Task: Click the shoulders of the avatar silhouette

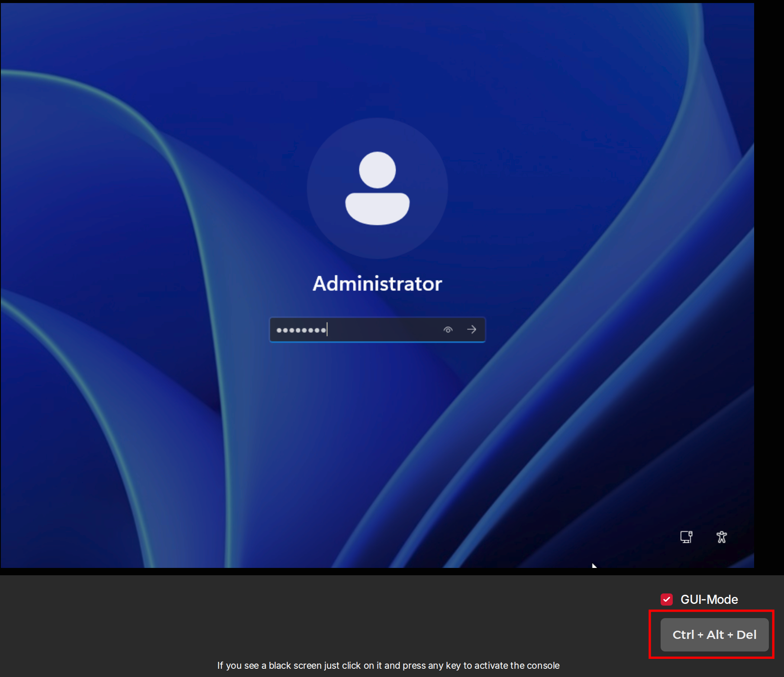Action: [x=377, y=209]
